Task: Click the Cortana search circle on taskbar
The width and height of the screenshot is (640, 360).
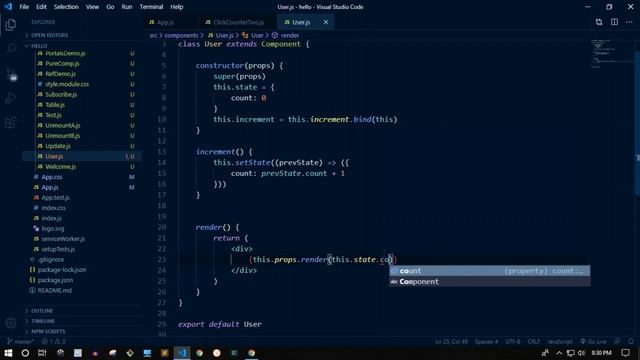Action: pos(25,353)
